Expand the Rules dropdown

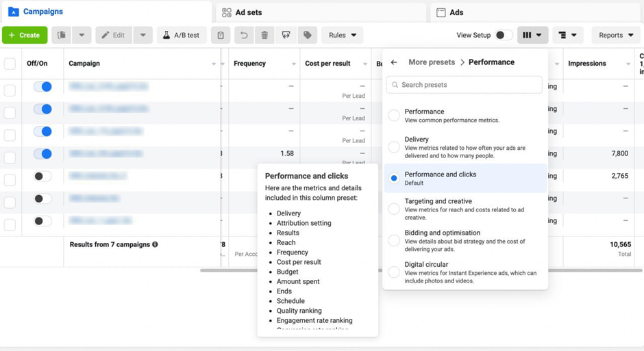342,36
